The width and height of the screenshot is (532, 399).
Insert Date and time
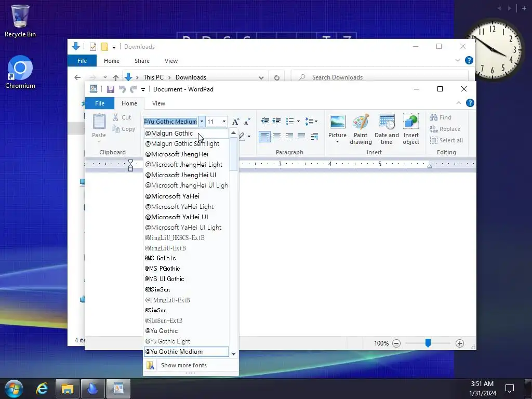[387, 129]
